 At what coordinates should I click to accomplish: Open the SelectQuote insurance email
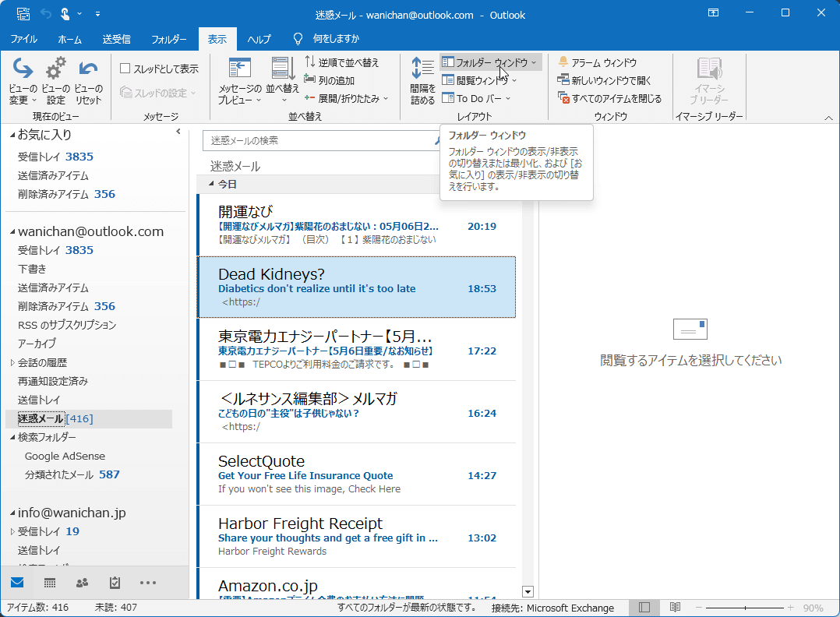357,474
